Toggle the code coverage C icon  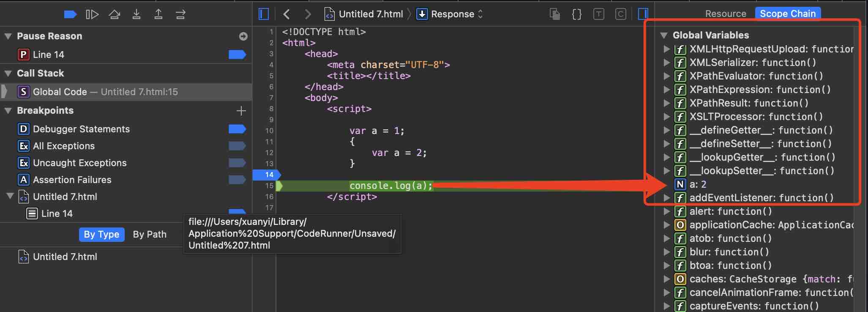620,14
